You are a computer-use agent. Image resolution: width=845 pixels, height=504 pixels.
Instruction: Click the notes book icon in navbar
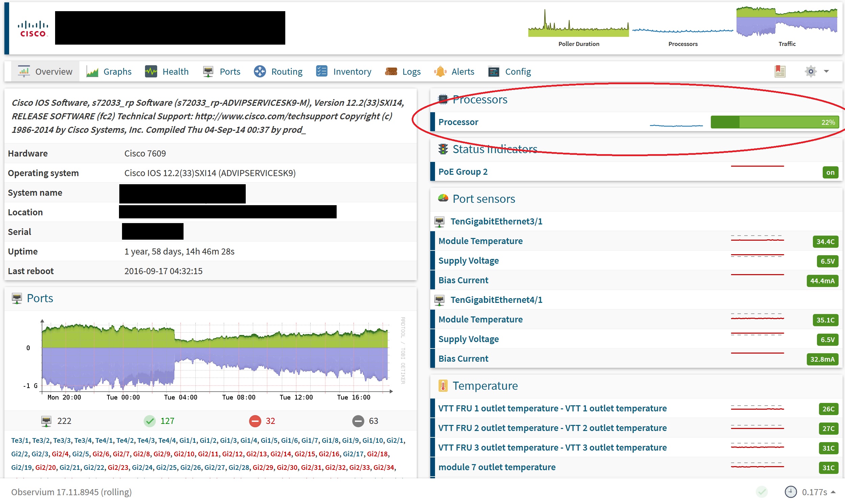[780, 71]
